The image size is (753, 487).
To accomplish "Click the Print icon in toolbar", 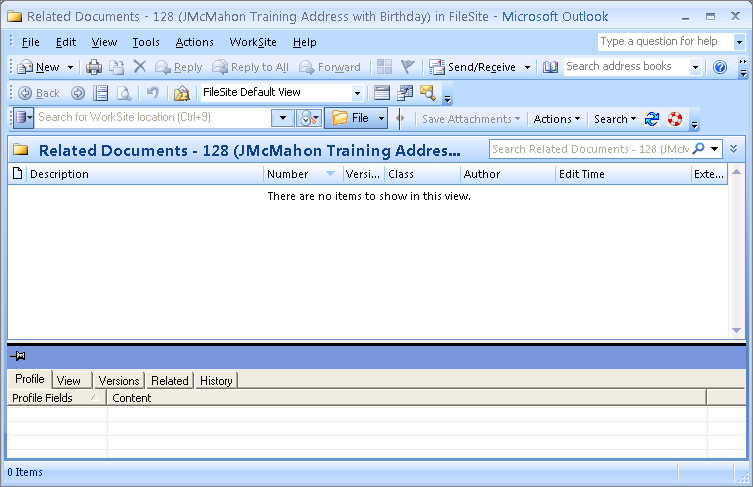I will pyautogui.click(x=94, y=67).
